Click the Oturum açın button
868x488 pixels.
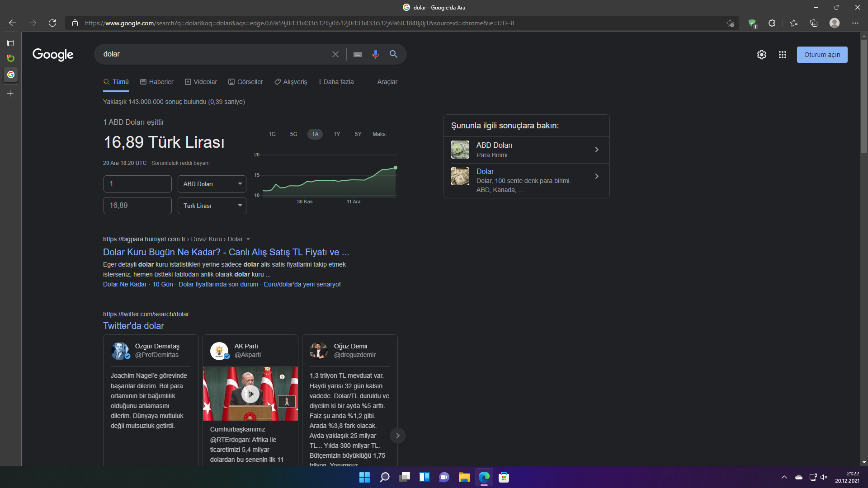pos(821,55)
